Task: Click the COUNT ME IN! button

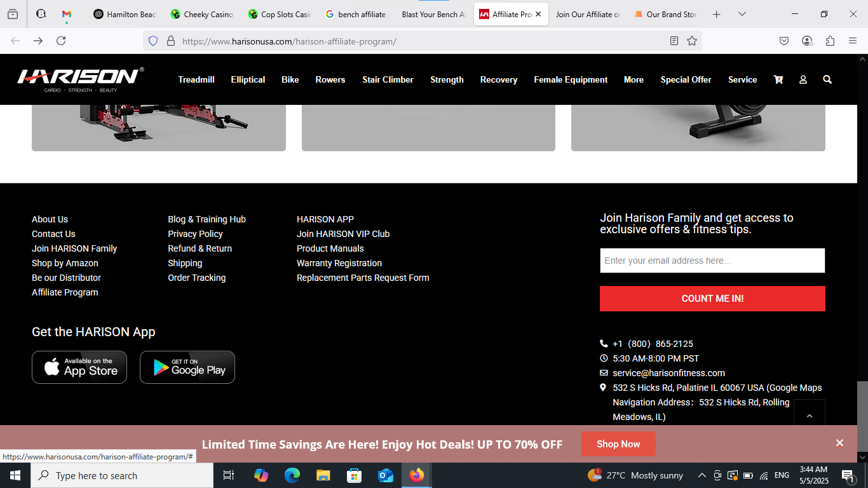Action: coord(712,299)
